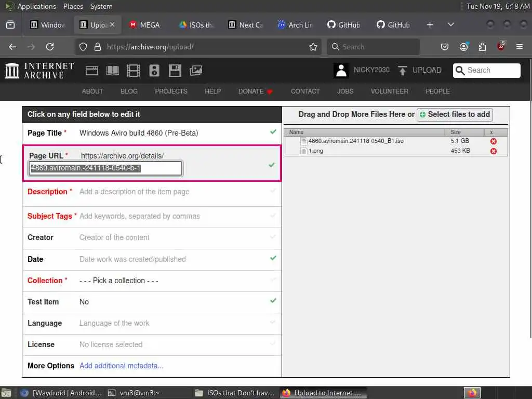The height and width of the screenshot is (399, 532).
Task: Open the CONTACT link
Action: pos(305,91)
